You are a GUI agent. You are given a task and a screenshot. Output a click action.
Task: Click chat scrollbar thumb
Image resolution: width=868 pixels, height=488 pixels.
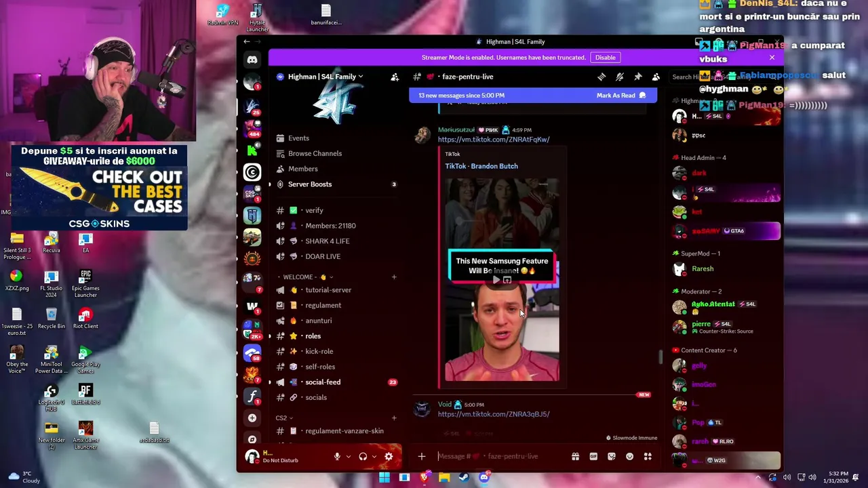661,357
